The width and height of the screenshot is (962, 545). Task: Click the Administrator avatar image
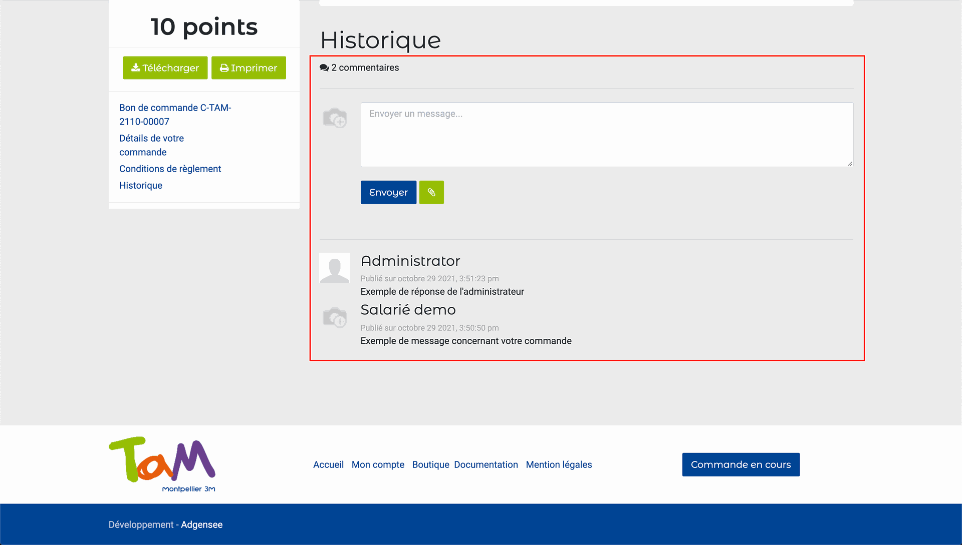tap(334, 269)
